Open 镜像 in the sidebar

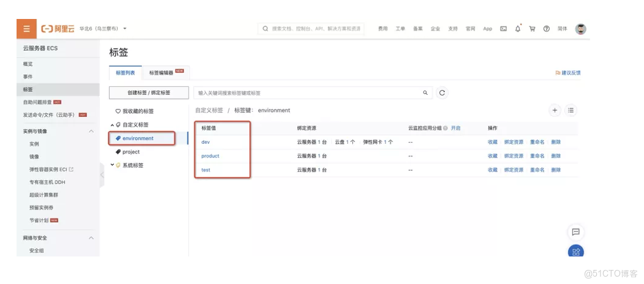[34, 157]
